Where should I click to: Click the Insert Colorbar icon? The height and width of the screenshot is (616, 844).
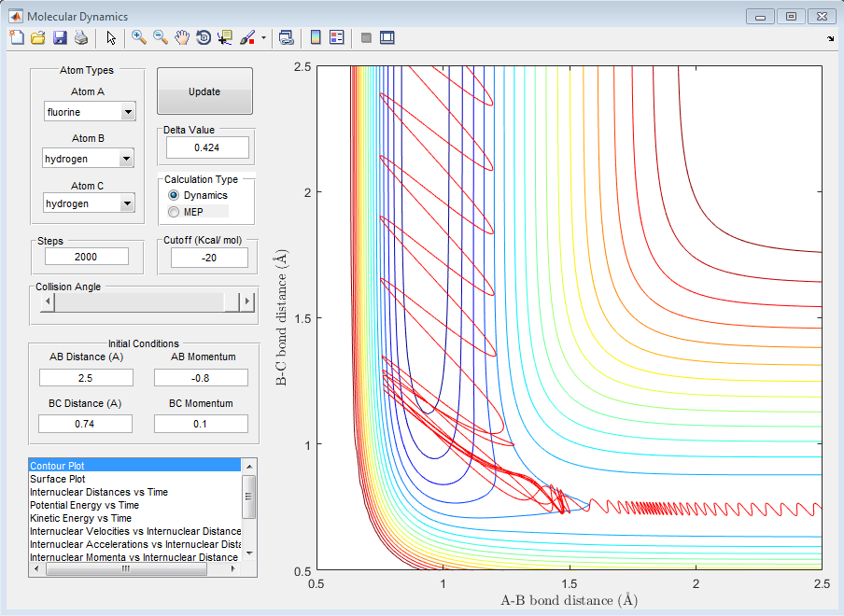[316, 37]
